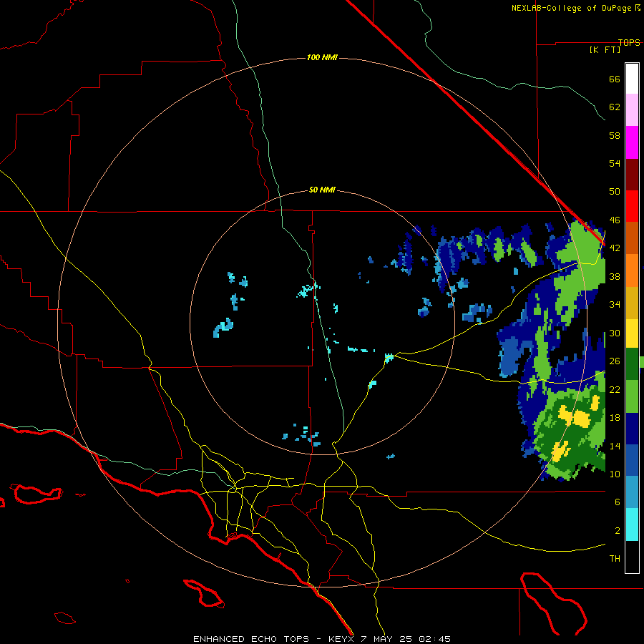Click the light blue legend swatch
Screen dimensions: 644x644
click(x=632, y=492)
